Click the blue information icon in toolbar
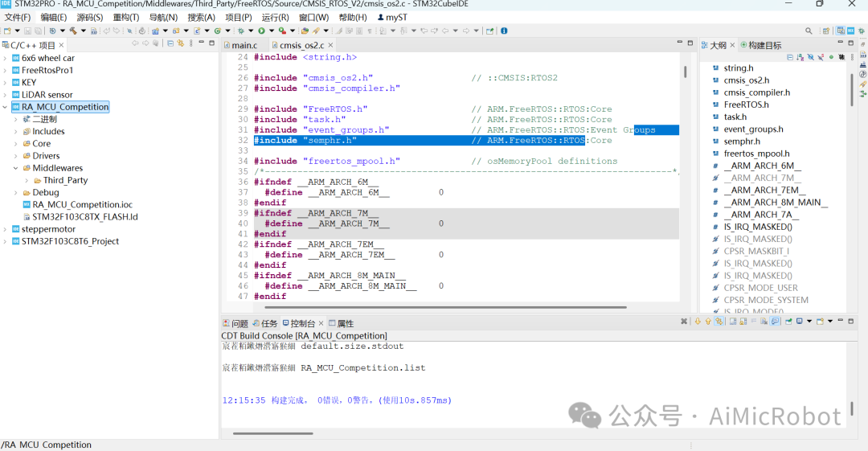 (x=504, y=31)
